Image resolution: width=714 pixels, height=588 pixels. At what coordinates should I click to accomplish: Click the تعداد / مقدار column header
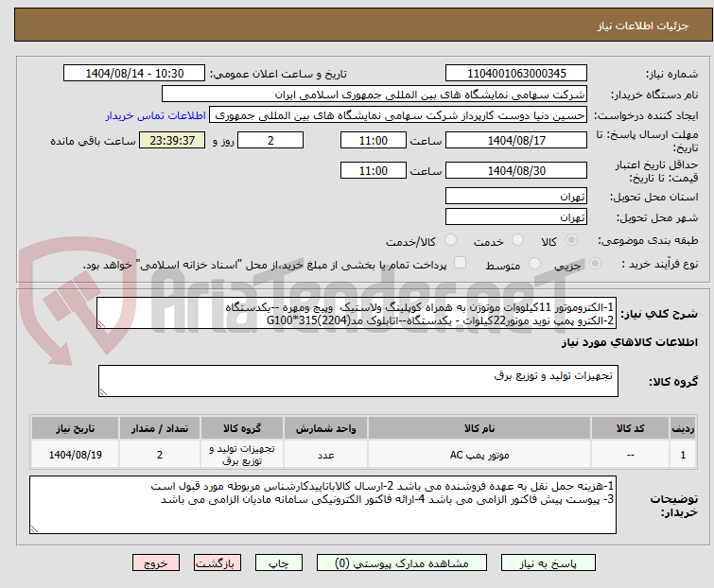tap(160, 428)
